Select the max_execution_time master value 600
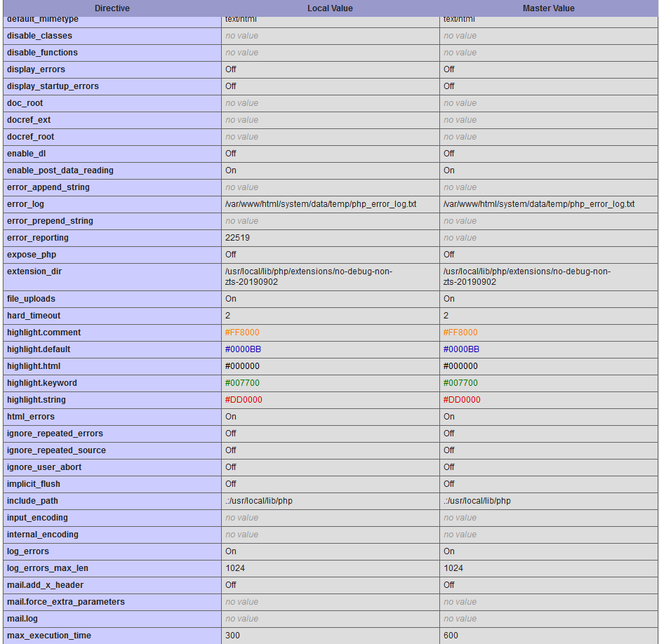The image size is (659, 644). click(x=451, y=635)
